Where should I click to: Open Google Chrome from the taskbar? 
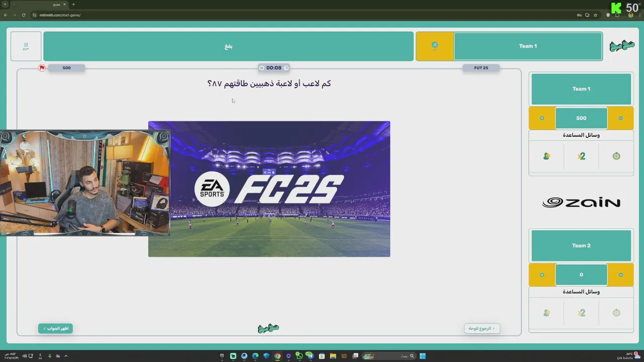click(x=277, y=356)
